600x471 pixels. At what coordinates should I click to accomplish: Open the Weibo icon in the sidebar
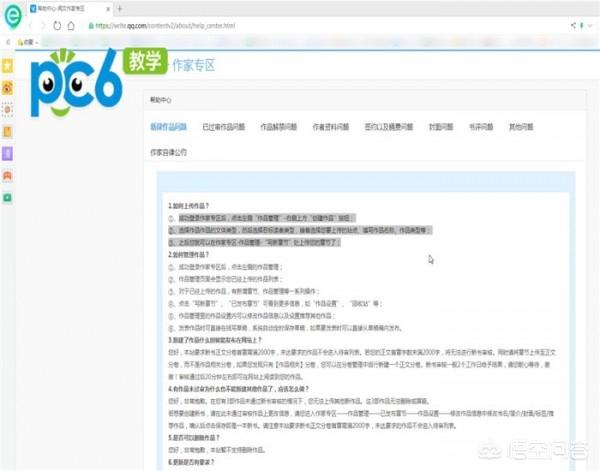pyautogui.click(x=8, y=87)
